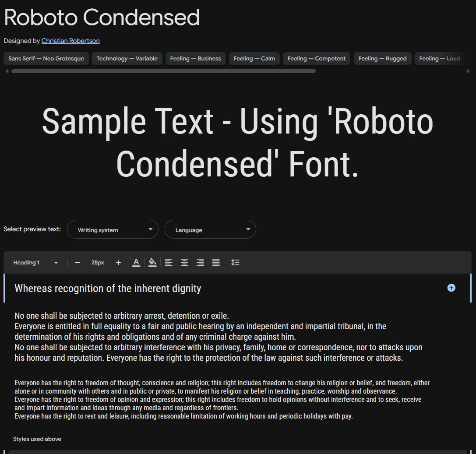Click the 'Styles used above' label
This screenshot has width=476, height=454.
(x=37, y=439)
